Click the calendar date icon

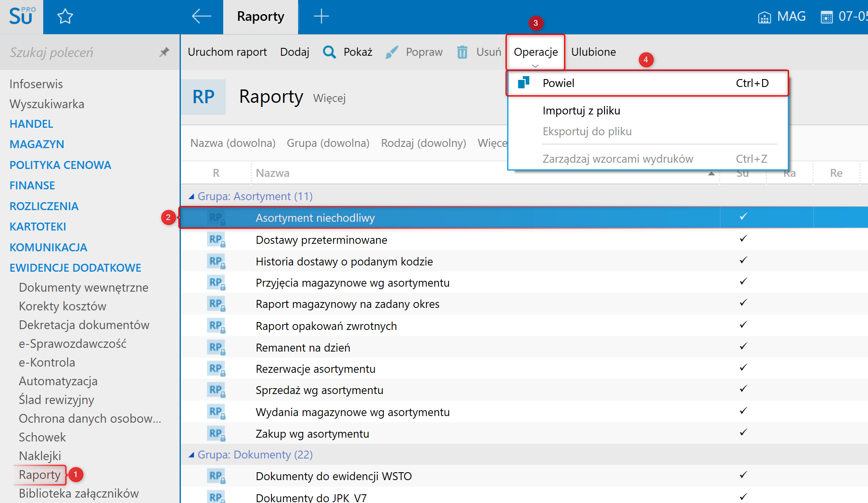pyautogui.click(x=826, y=17)
